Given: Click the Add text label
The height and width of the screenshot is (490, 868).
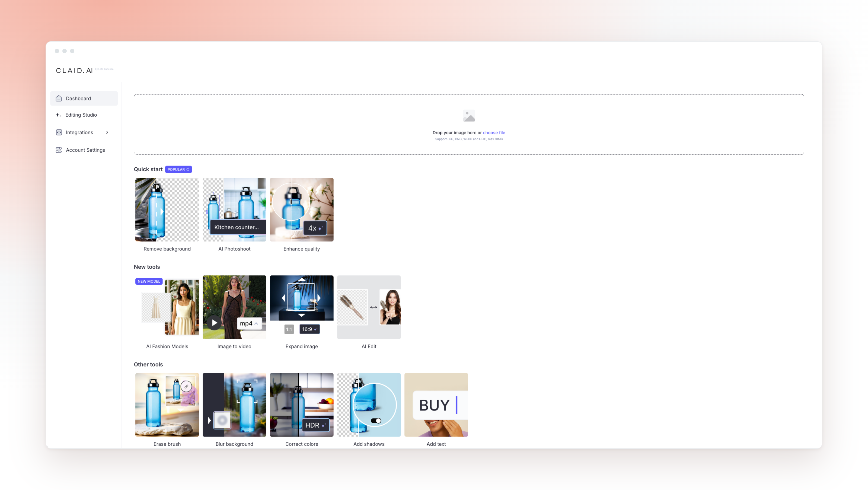Looking at the screenshot, I should [436, 444].
